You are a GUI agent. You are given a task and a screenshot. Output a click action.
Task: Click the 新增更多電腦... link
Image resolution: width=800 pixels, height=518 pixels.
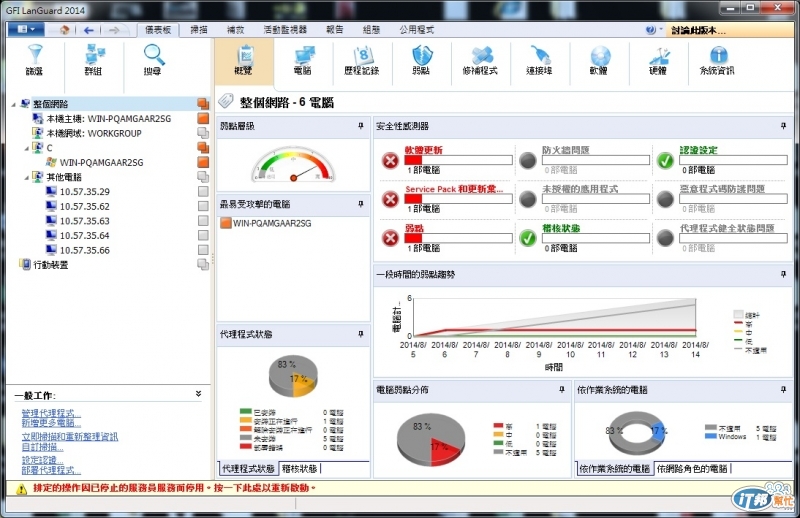[51, 423]
